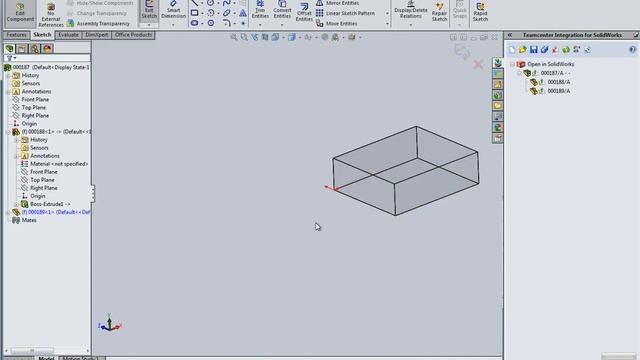
Task: Select 000189/A in Teamcenter tree
Action: (559, 91)
